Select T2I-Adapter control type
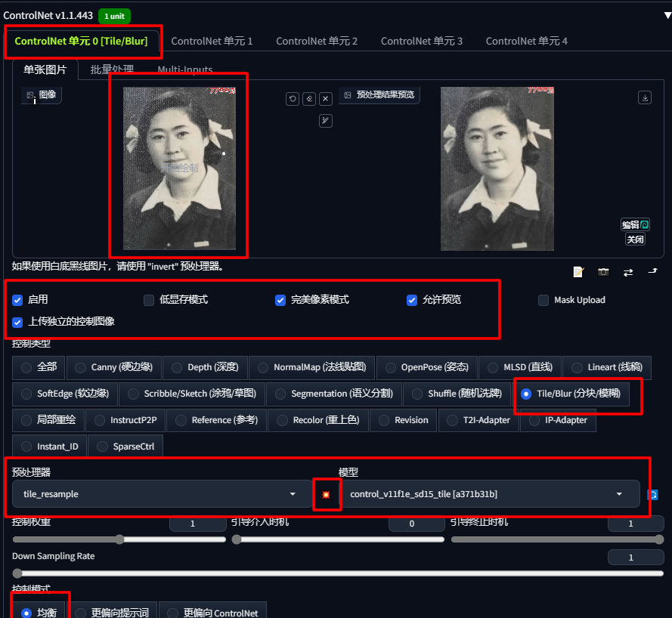 pos(478,420)
